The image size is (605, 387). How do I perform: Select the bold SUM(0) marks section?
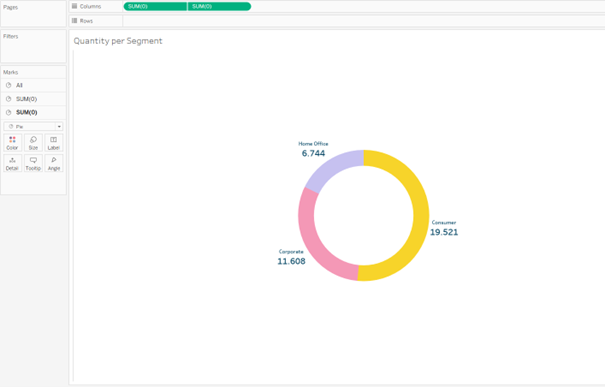33,112
